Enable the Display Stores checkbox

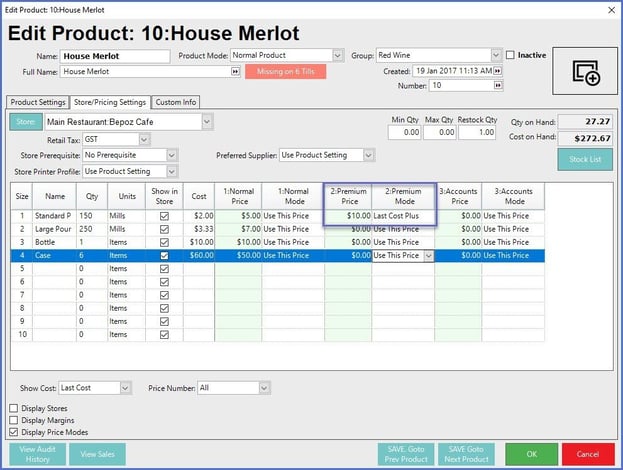point(13,408)
